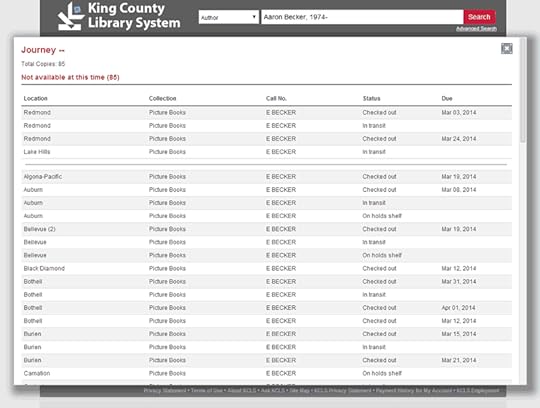Open the Privacy Statement footer link

[165, 390]
